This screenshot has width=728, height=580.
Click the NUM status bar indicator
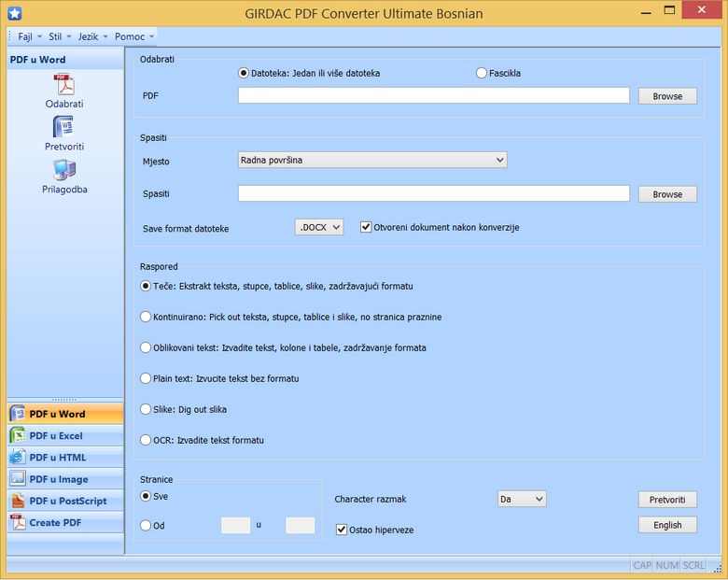(667, 565)
